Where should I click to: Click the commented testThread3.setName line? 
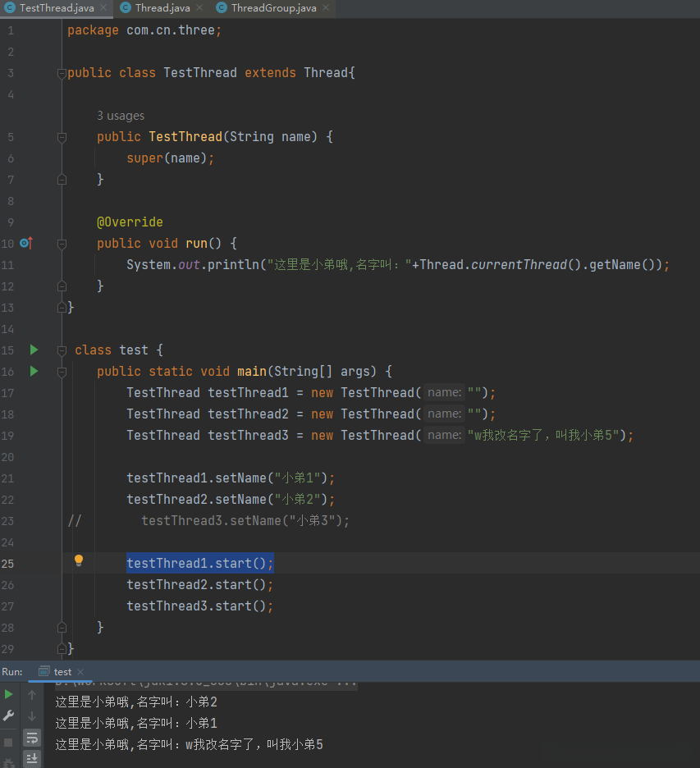click(x=245, y=520)
